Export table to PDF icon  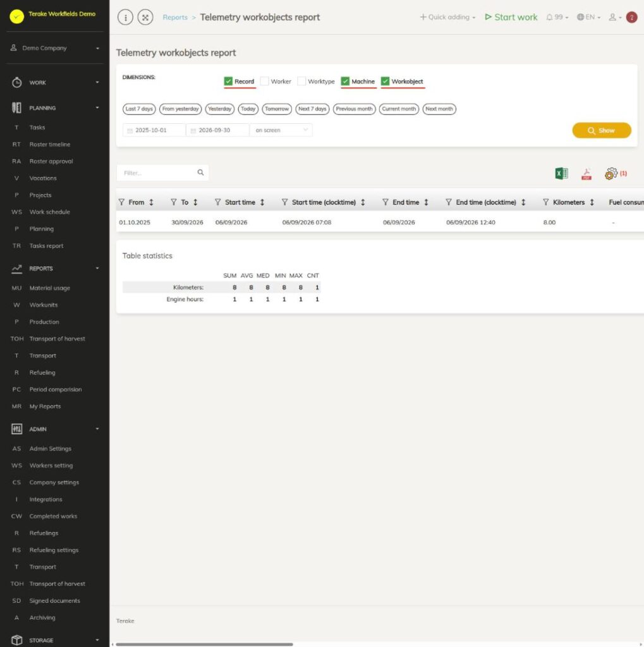coord(586,174)
